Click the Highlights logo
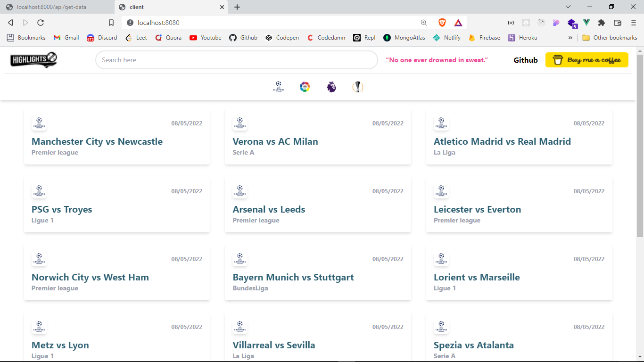Image resolution: width=644 pixels, height=362 pixels. (33, 60)
